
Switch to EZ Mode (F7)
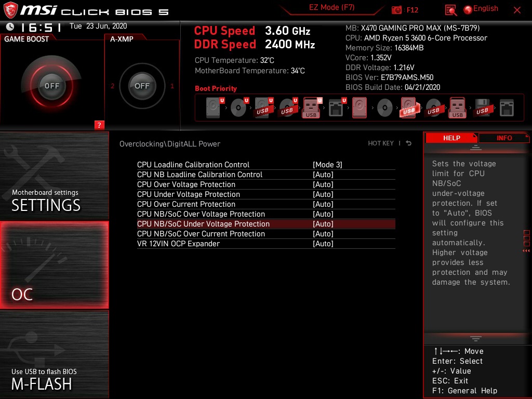click(332, 8)
